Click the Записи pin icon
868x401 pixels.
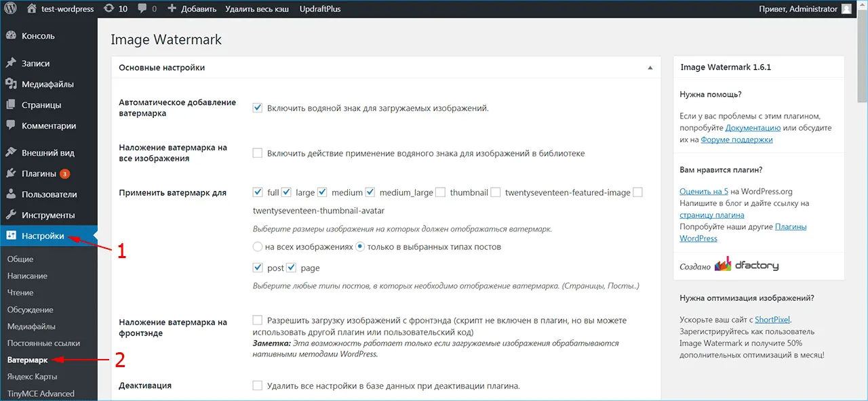pyautogui.click(x=11, y=63)
